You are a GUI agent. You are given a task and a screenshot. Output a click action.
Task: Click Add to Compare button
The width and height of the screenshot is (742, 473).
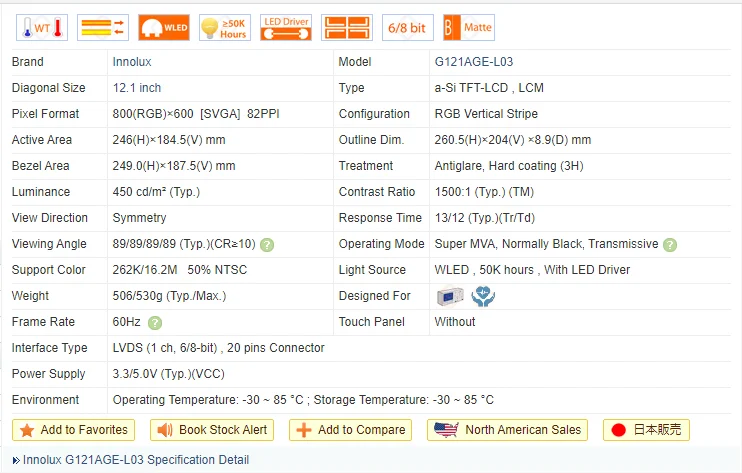350,430
